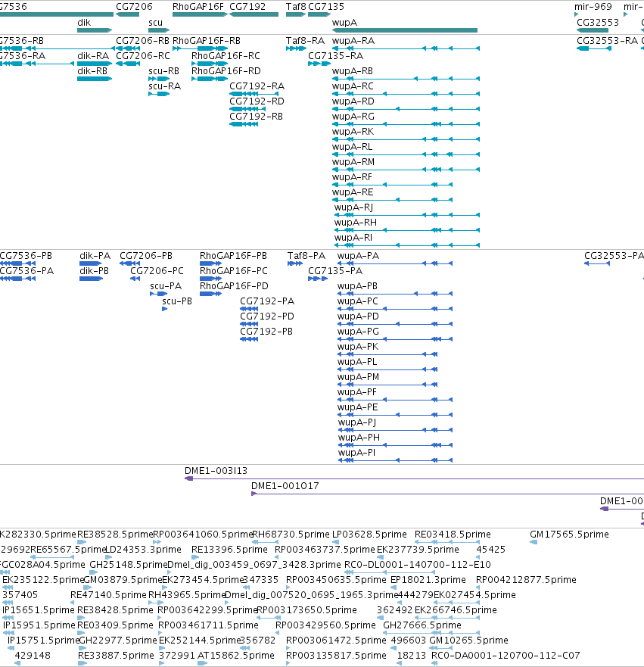This screenshot has width=644, height=667.
Task: Click EST GM17565.5prime feature
Action: (534, 542)
